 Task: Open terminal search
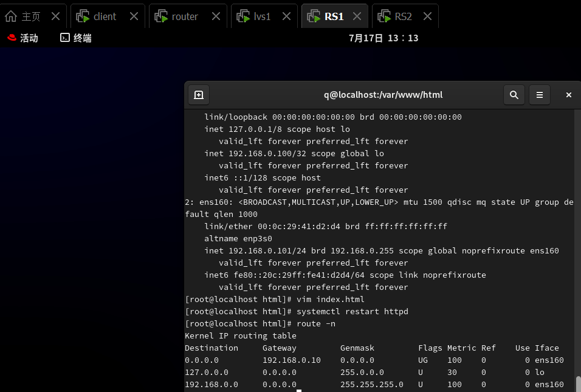514,95
